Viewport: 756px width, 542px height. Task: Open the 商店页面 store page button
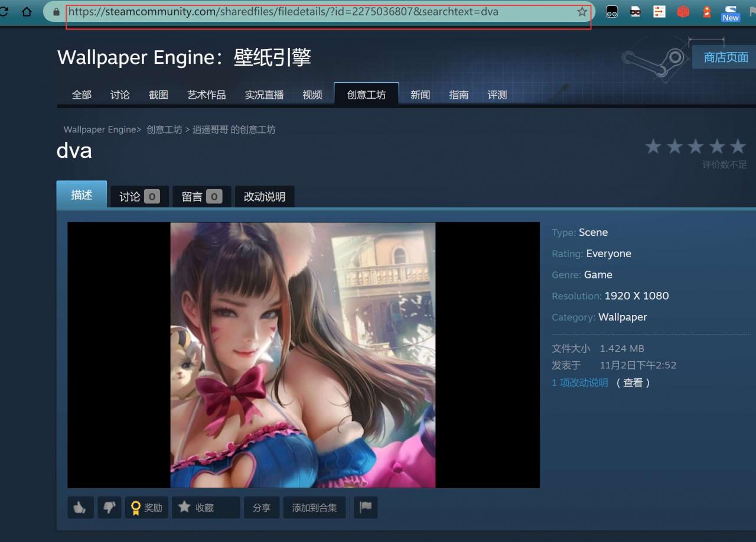coord(725,57)
